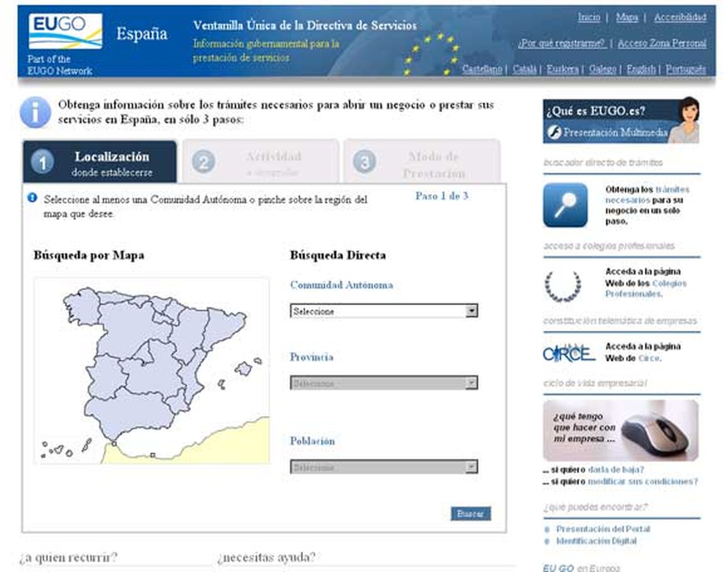The height and width of the screenshot is (572, 728).
Task: Select the Actividad step 2 tab
Action: (x=261, y=162)
